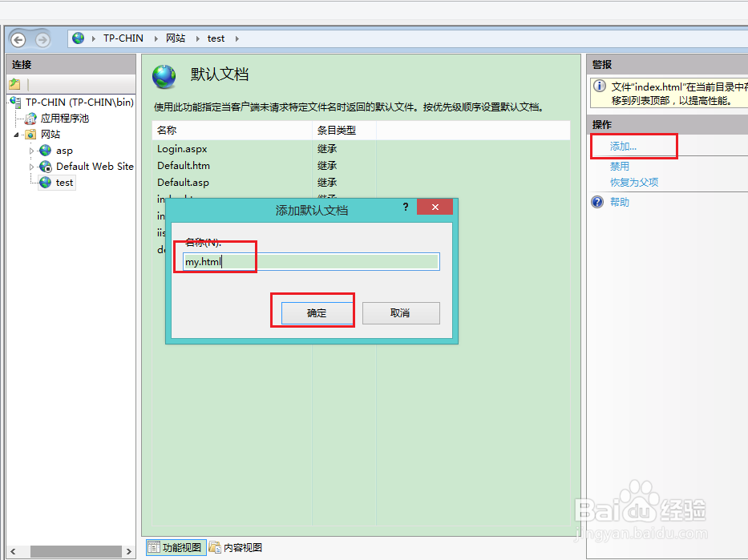
Task: Click the 帮助 question-mark icon in the 操作 pane
Action: [595, 201]
